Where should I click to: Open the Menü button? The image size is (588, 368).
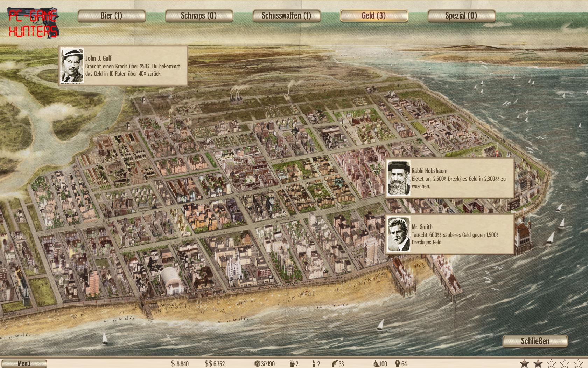(24, 363)
